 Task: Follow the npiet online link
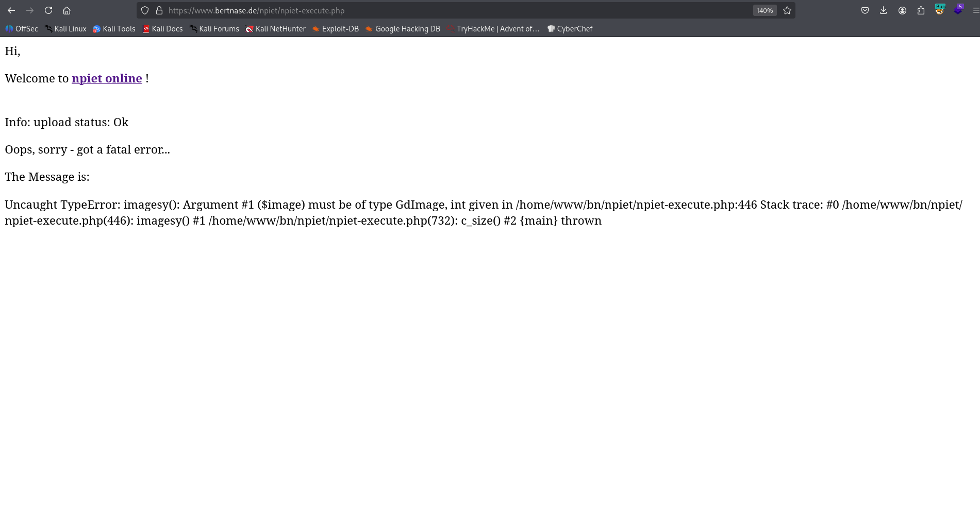coord(107,78)
